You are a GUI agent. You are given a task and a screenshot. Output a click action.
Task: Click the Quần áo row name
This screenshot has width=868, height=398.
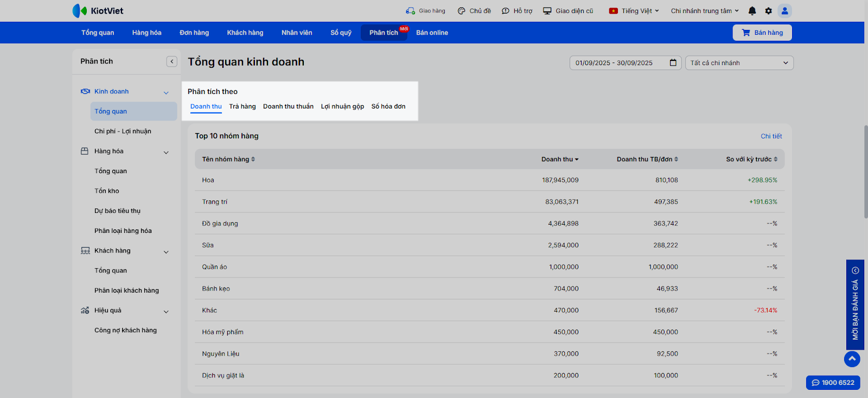(x=215, y=267)
